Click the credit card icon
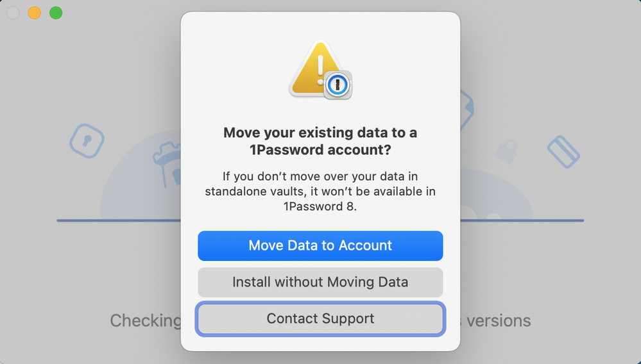Screen dimensions: 641x364 coord(563,151)
